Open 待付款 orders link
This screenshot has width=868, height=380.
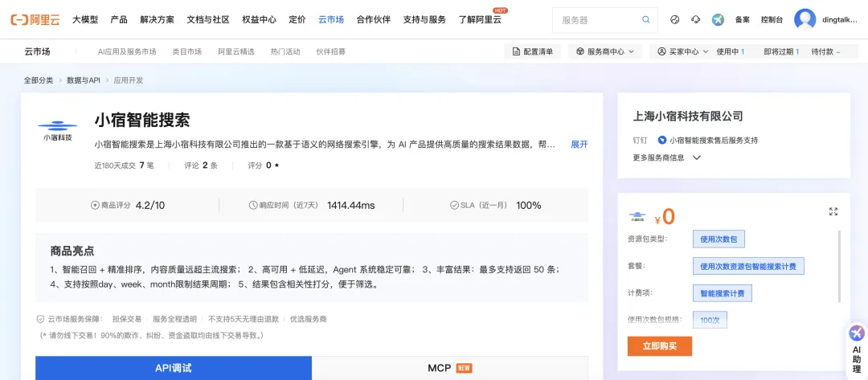tap(826, 51)
